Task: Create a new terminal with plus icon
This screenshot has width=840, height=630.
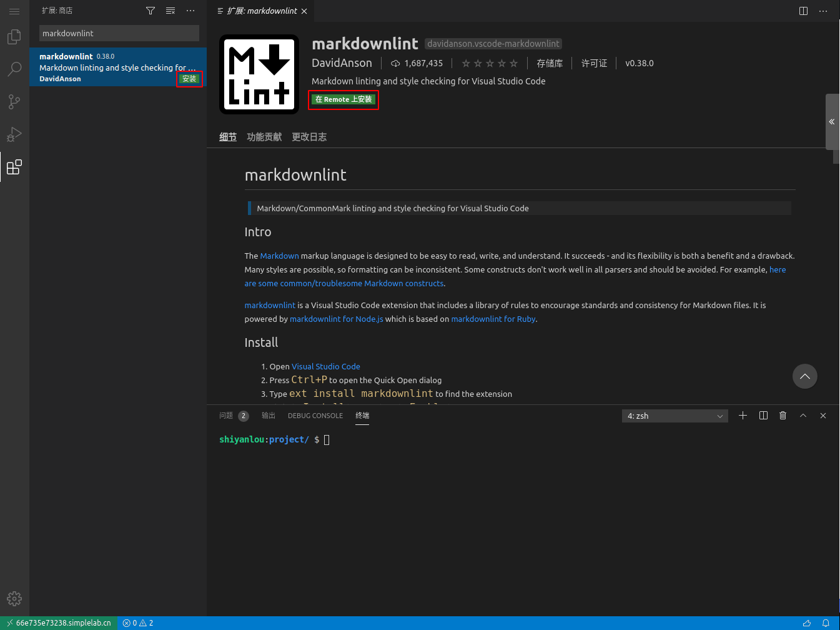Action: [x=743, y=416]
